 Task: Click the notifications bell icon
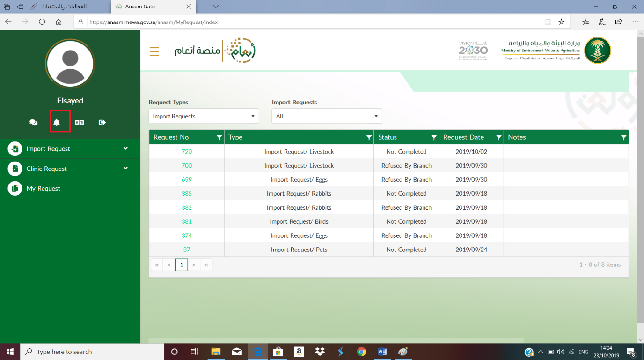click(x=57, y=122)
